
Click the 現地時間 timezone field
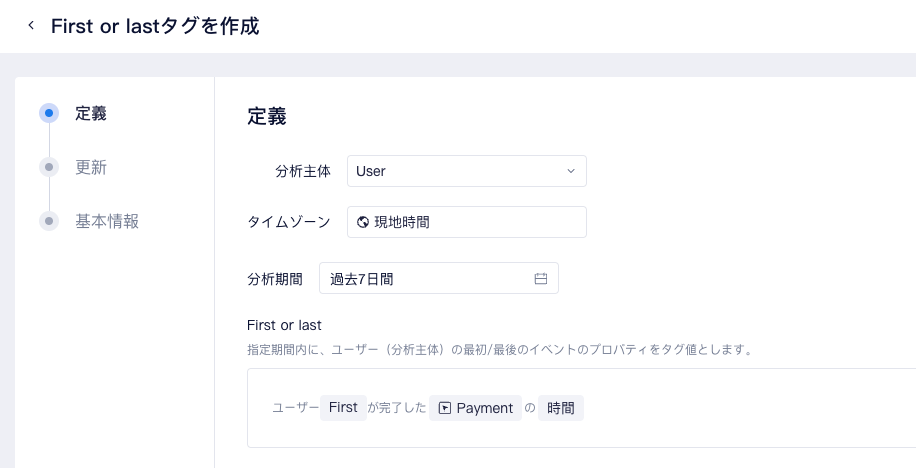click(x=467, y=222)
